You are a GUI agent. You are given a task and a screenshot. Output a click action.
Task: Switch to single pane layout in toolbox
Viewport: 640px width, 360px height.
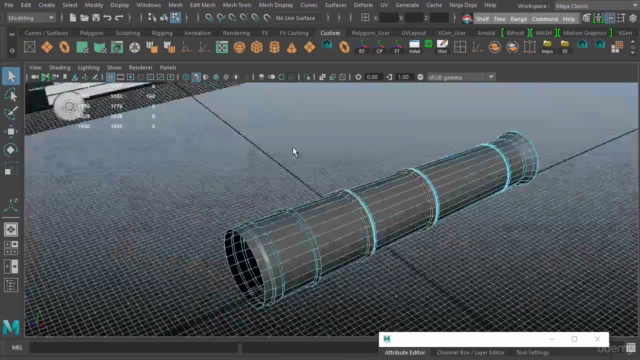pyautogui.click(x=11, y=229)
